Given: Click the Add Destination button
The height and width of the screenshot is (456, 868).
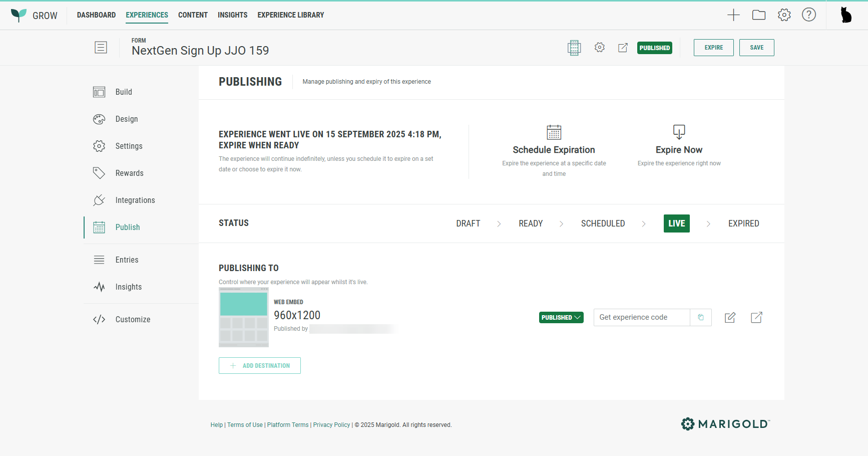Looking at the screenshot, I should pos(260,366).
